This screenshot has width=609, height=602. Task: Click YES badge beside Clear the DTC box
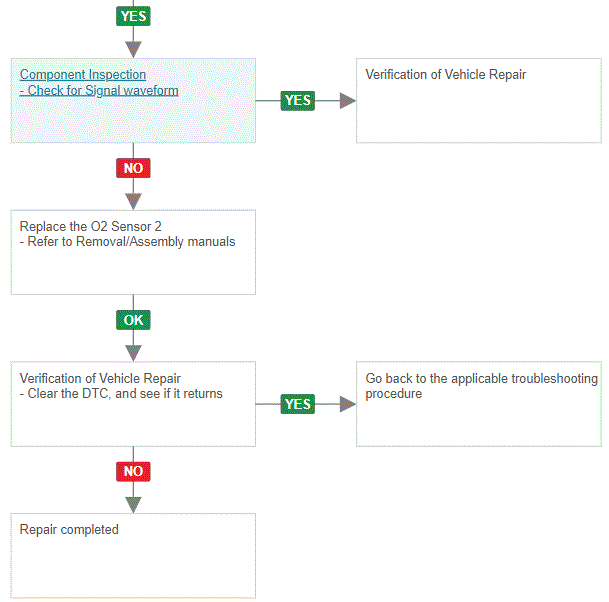297,404
